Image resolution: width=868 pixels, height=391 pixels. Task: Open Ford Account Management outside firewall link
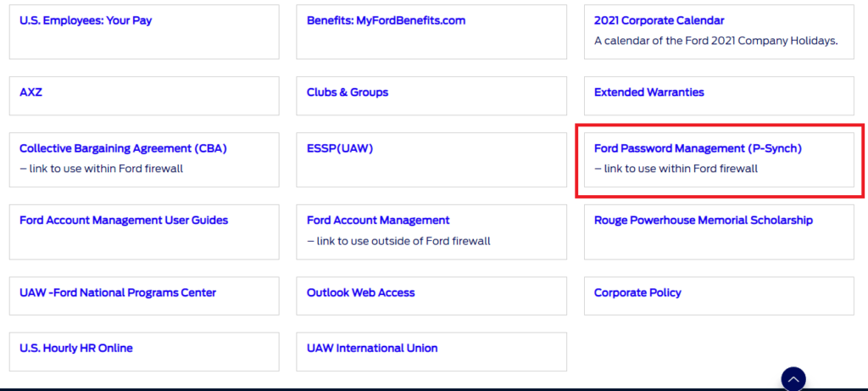378,221
